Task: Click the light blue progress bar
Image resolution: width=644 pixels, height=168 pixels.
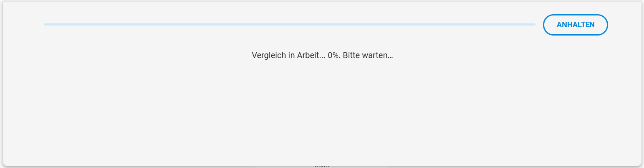Action: click(290, 25)
